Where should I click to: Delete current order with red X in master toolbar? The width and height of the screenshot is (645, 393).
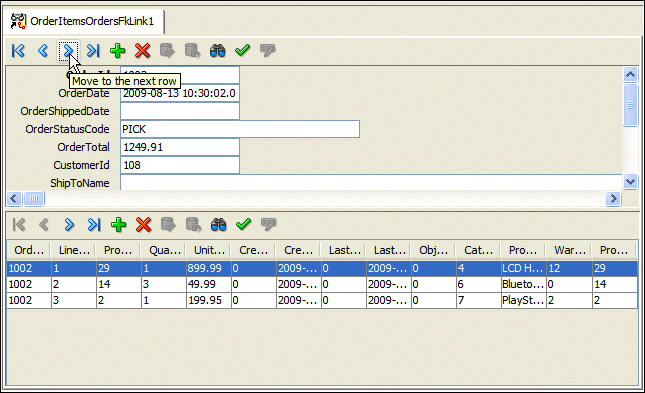tap(143, 51)
